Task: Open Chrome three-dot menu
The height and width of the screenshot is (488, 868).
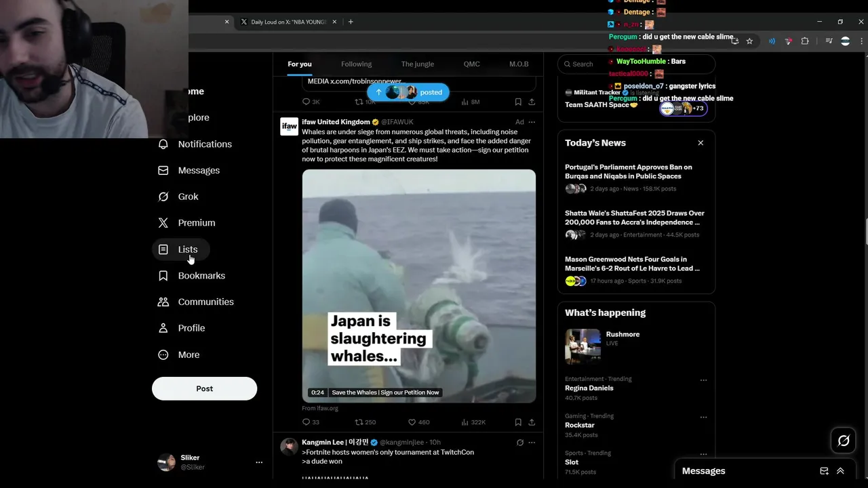Action: [861, 41]
